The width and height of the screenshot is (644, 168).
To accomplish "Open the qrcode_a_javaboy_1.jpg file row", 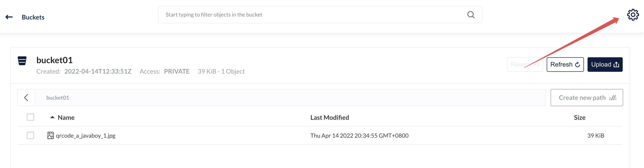I will coord(320,136).
